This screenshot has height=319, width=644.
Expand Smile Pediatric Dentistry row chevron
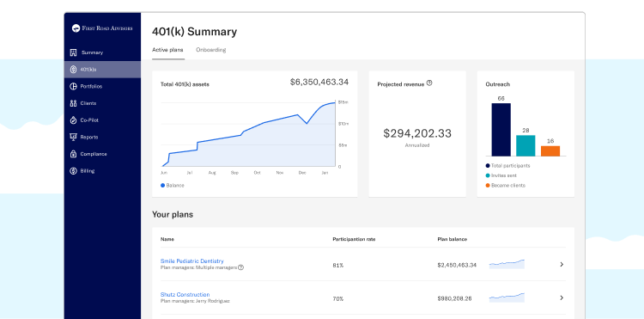click(562, 264)
